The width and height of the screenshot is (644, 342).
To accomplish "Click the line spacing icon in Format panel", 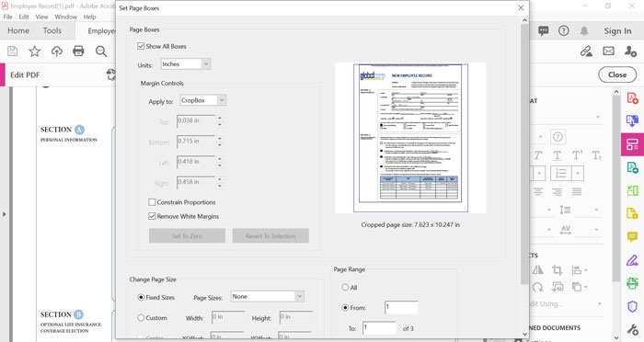I will tap(565, 210).
